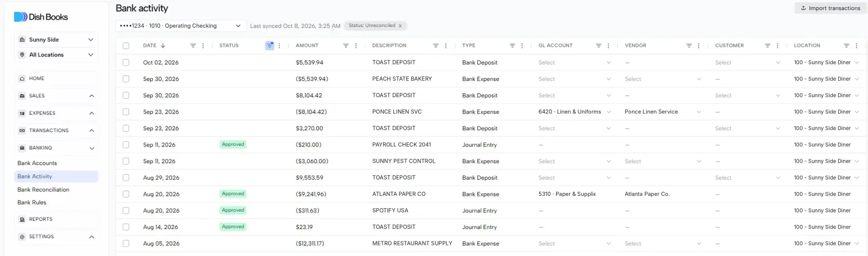Click Approved badge on SPOTIFY USA row
The height and width of the screenshot is (256, 868).
click(x=233, y=210)
